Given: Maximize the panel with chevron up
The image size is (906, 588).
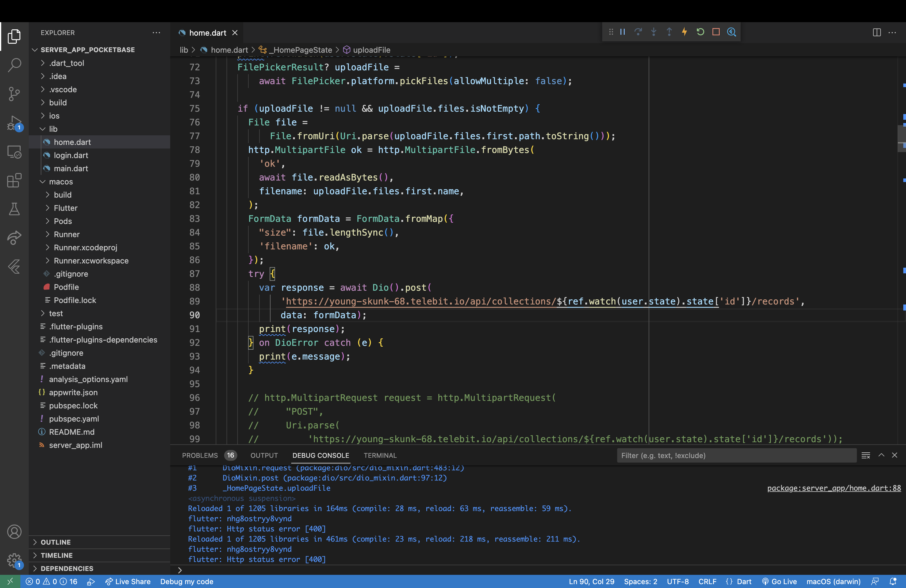Looking at the screenshot, I should (x=881, y=455).
